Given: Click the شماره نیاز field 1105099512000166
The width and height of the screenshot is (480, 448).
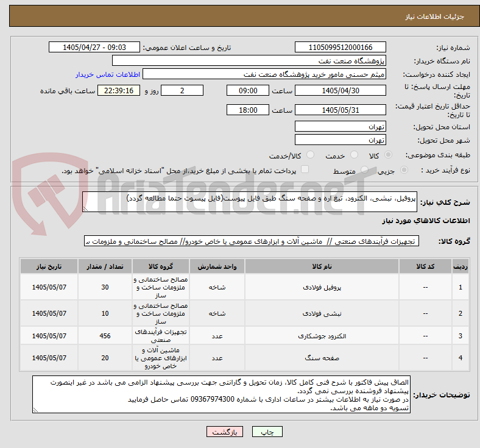Looking at the screenshot, I should click(x=340, y=47).
